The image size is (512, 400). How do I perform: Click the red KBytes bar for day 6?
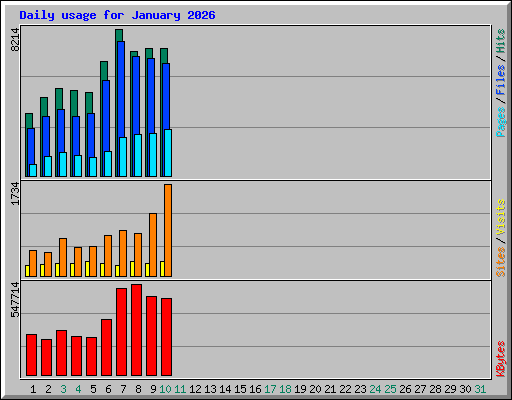[x=107, y=347]
